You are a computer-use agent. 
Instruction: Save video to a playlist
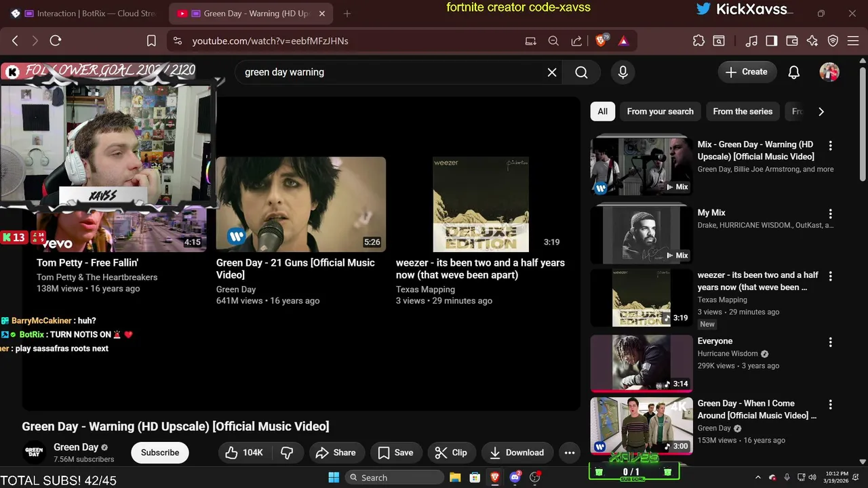tap(396, 453)
